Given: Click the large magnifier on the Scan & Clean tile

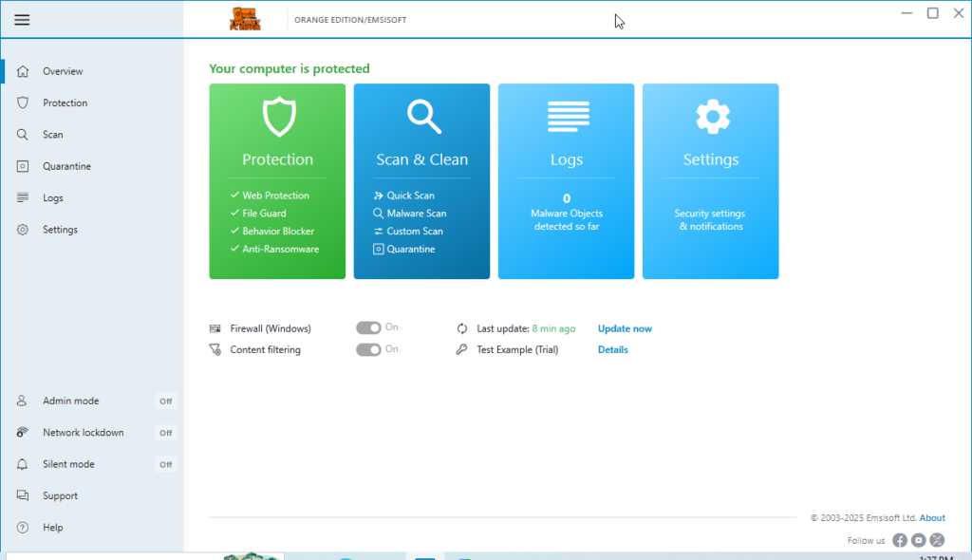Looking at the screenshot, I should 424,117.
